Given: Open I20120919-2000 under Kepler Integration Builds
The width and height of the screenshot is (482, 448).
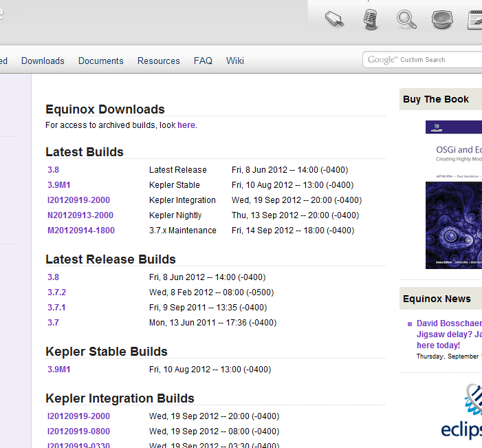Looking at the screenshot, I should point(78,416).
